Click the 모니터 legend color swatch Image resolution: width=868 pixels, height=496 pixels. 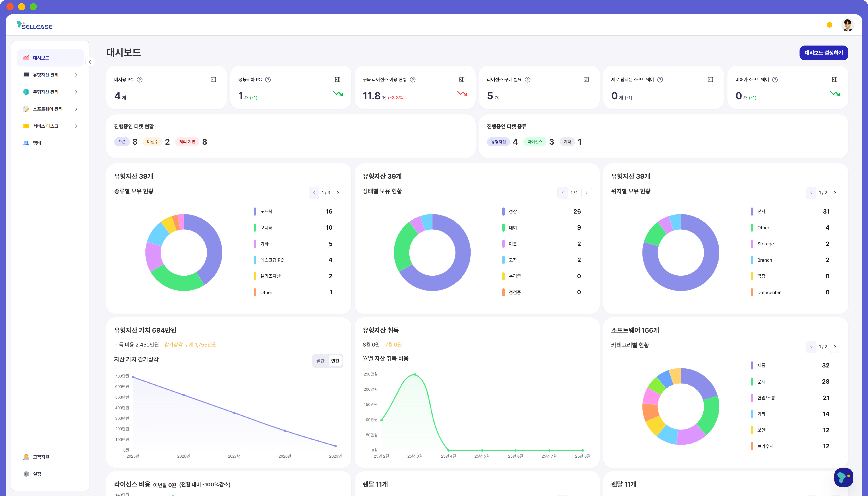(x=255, y=228)
